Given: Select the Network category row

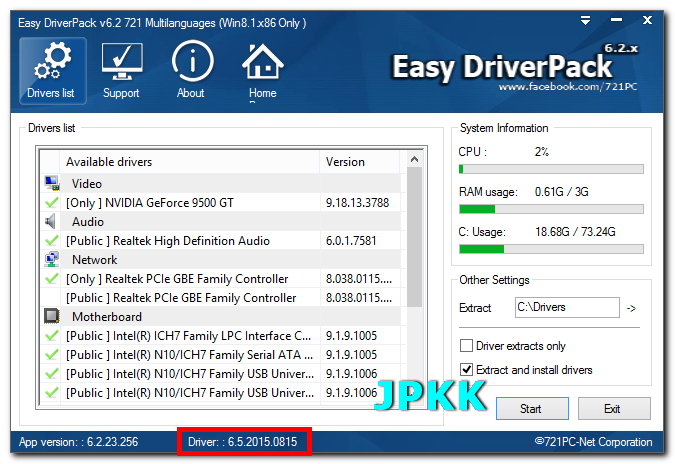Looking at the screenshot, I should (222, 259).
